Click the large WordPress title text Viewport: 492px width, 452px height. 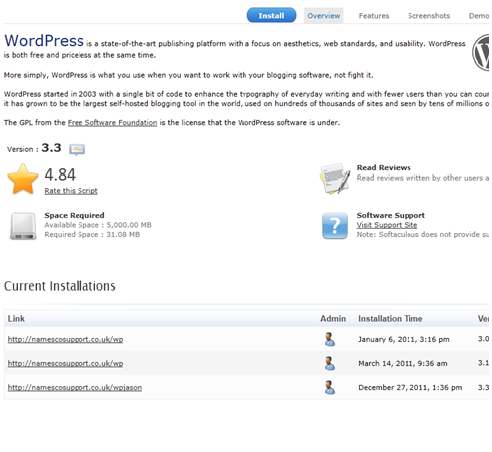click(44, 41)
